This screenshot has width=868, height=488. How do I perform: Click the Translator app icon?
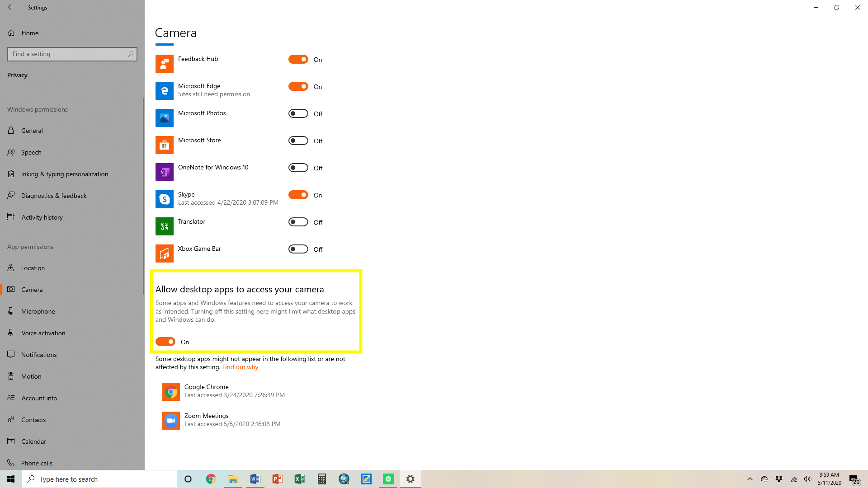tap(165, 226)
